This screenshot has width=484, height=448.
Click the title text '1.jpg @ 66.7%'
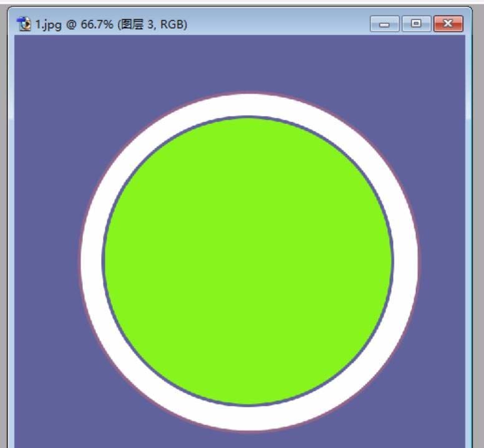point(74,24)
